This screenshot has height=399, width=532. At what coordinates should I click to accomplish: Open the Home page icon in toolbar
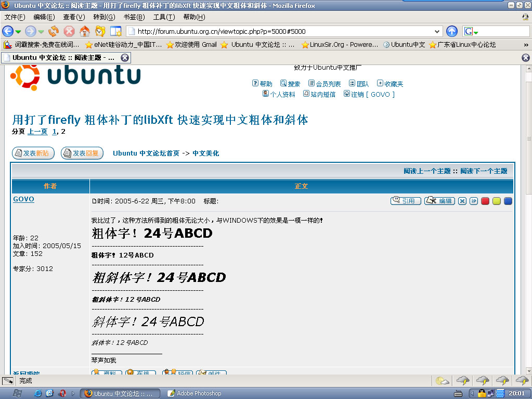coord(84,31)
